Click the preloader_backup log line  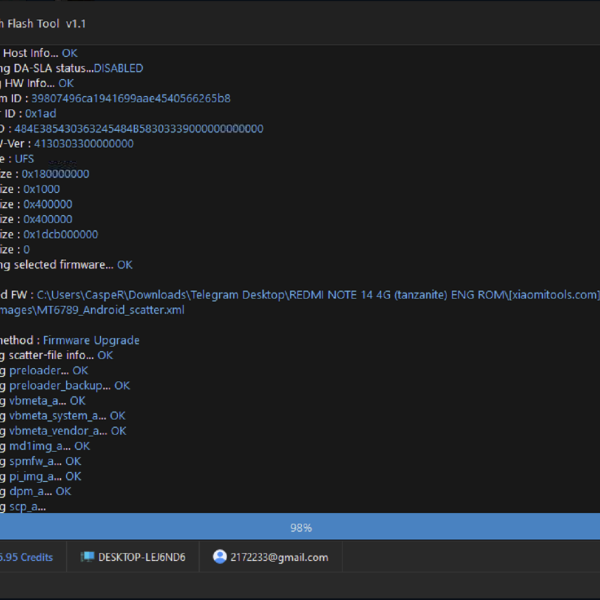(65, 386)
